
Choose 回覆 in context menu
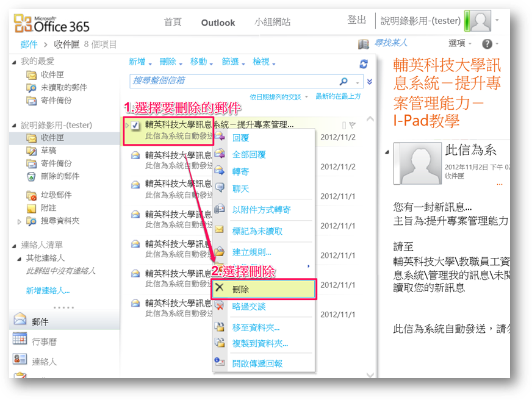pos(241,138)
